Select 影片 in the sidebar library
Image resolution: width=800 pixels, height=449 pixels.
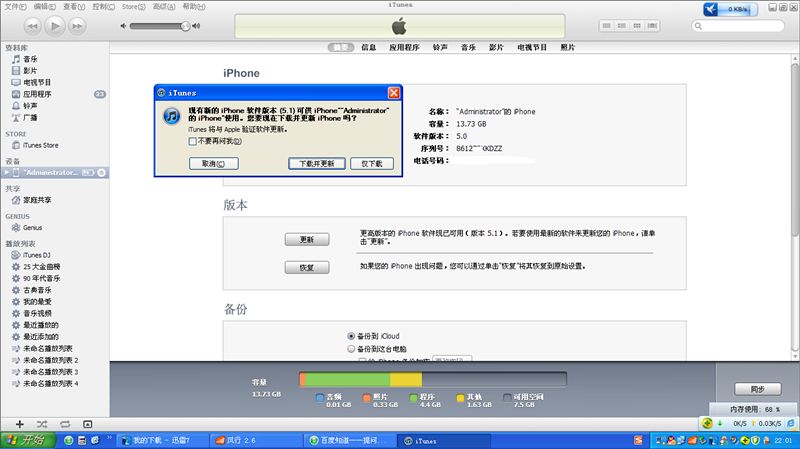[30, 71]
